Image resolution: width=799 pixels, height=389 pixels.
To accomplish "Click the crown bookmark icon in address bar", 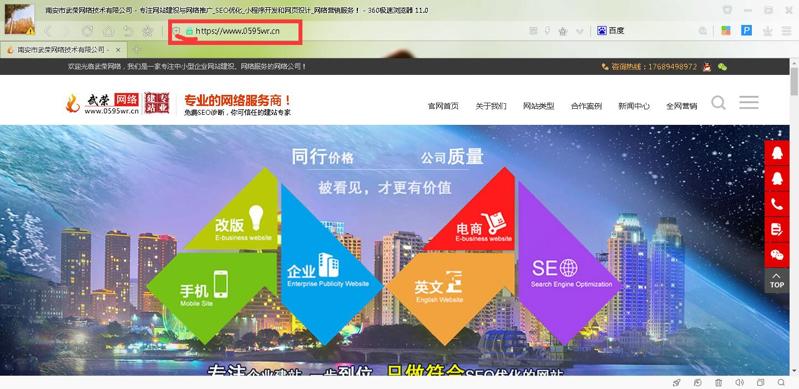I will click(563, 32).
